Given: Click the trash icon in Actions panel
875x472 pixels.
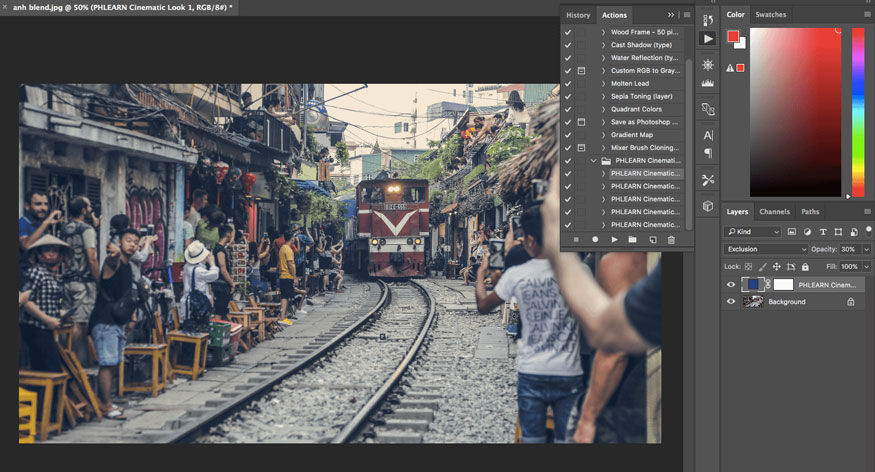Looking at the screenshot, I should coord(671,240).
